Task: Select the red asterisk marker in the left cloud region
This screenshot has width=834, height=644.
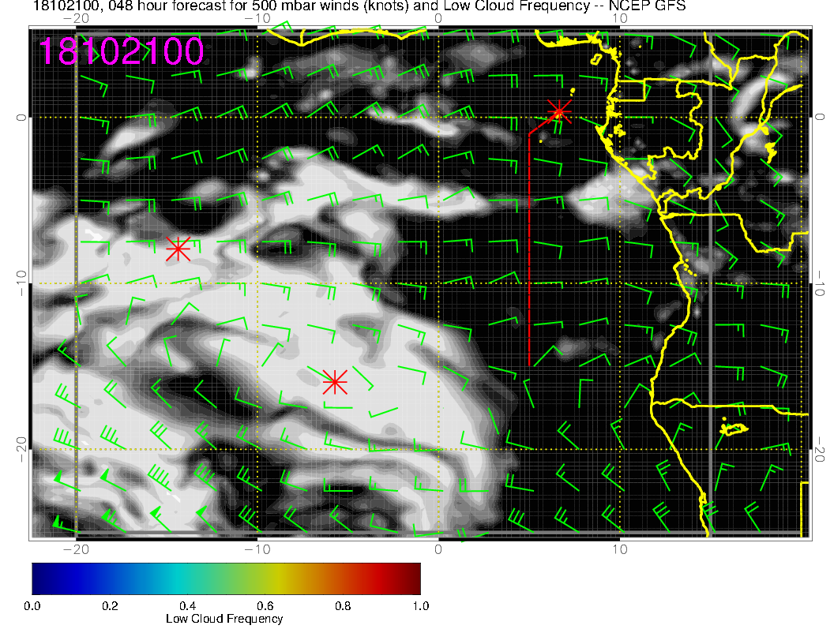Action: (178, 249)
